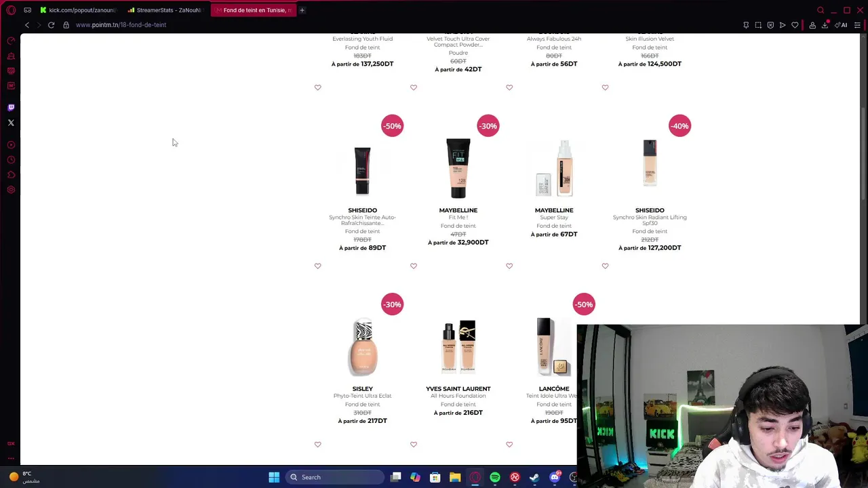This screenshot has width=868, height=488.
Task: Open sidebar extensions cube icon
Action: 11,175
